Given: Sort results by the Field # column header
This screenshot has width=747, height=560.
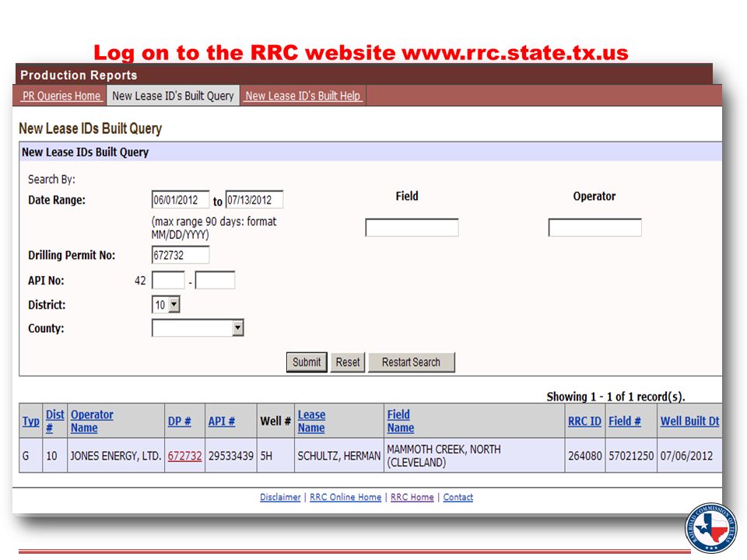Looking at the screenshot, I should [625, 421].
